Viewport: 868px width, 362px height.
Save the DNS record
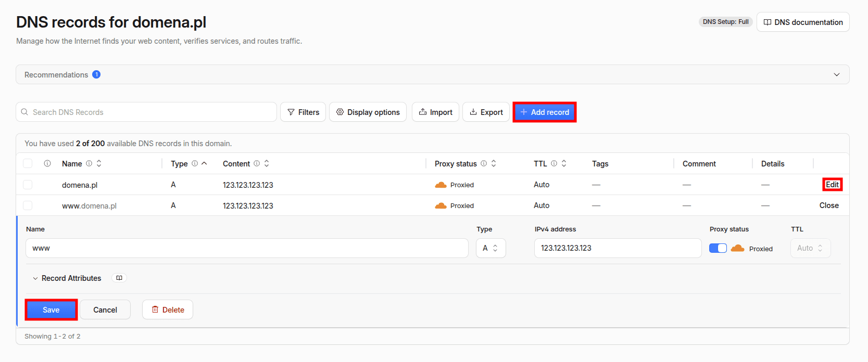coord(51,310)
